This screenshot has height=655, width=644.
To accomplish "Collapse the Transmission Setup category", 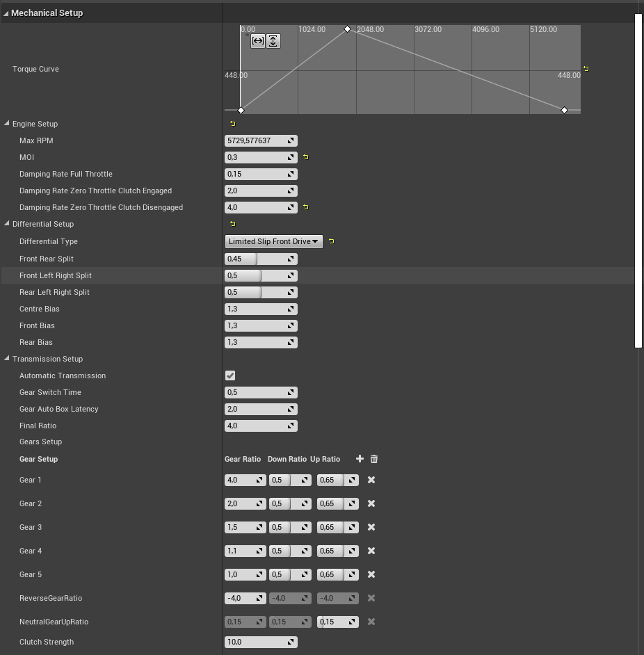I will 7,358.
